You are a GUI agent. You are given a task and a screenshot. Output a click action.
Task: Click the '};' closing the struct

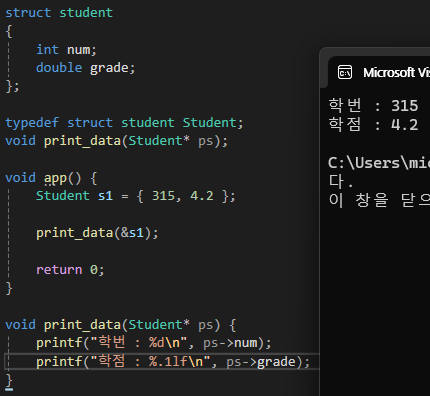click(x=13, y=86)
